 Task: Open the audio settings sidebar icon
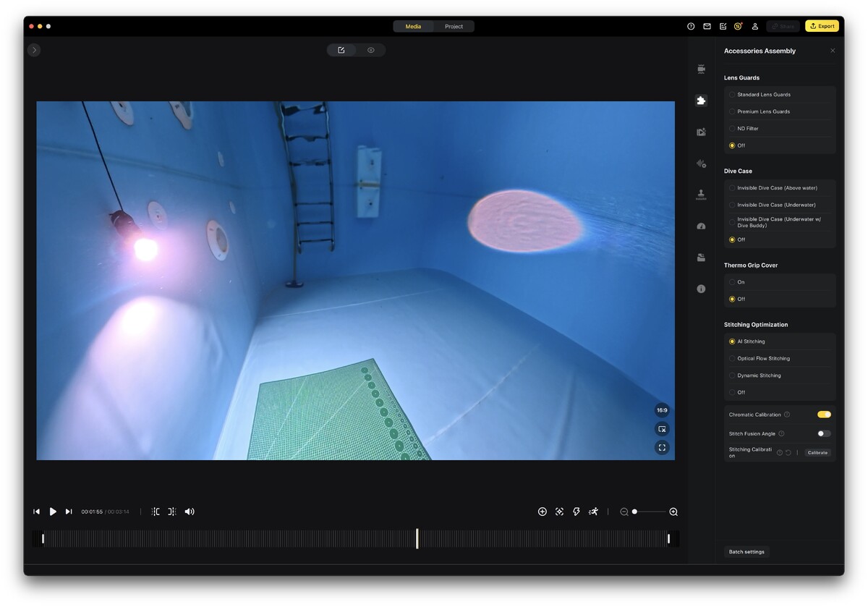point(700,164)
